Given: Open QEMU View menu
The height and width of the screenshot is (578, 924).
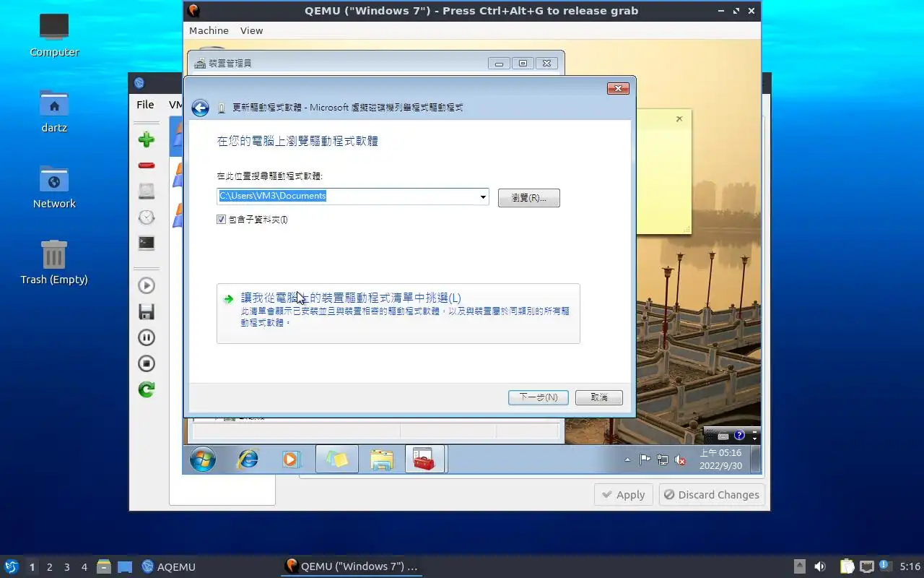Looking at the screenshot, I should click(251, 30).
